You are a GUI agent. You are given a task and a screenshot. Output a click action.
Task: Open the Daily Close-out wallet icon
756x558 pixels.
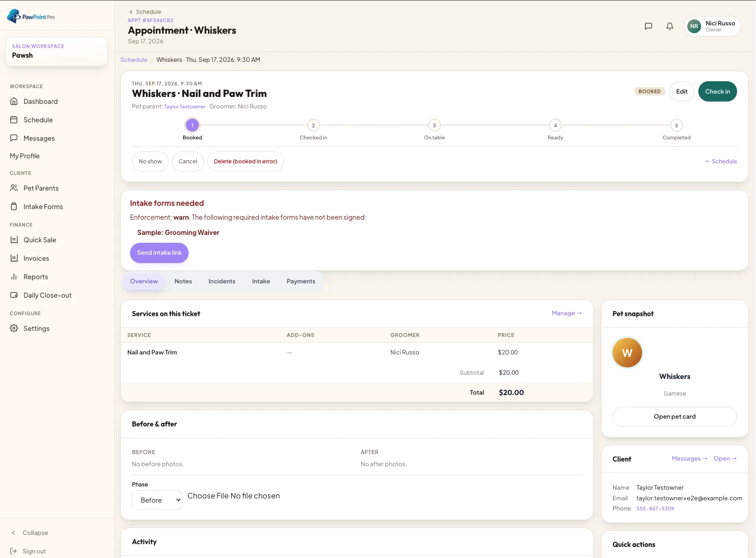point(14,295)
